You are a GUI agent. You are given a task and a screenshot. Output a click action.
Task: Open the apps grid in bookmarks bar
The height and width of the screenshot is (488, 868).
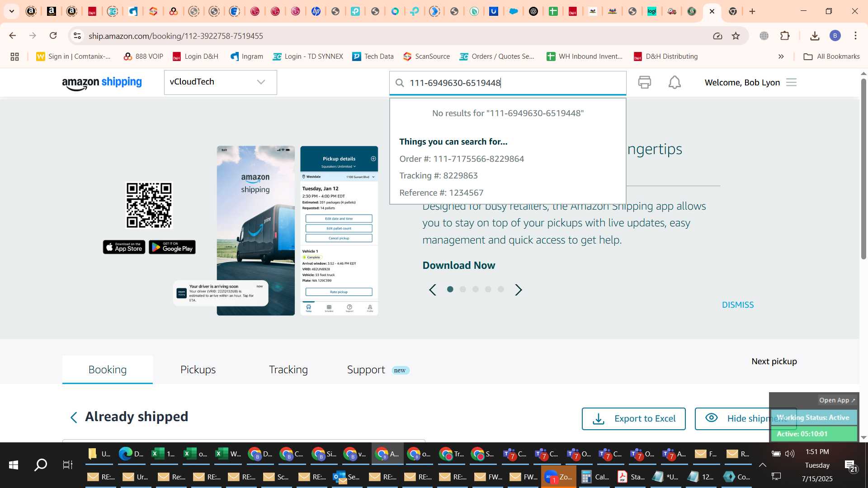click(14, 56)
